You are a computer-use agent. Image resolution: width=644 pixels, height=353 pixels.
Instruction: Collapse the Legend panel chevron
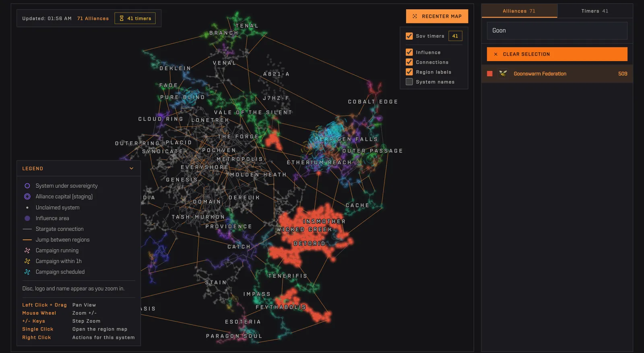click(x=131, y=168)
